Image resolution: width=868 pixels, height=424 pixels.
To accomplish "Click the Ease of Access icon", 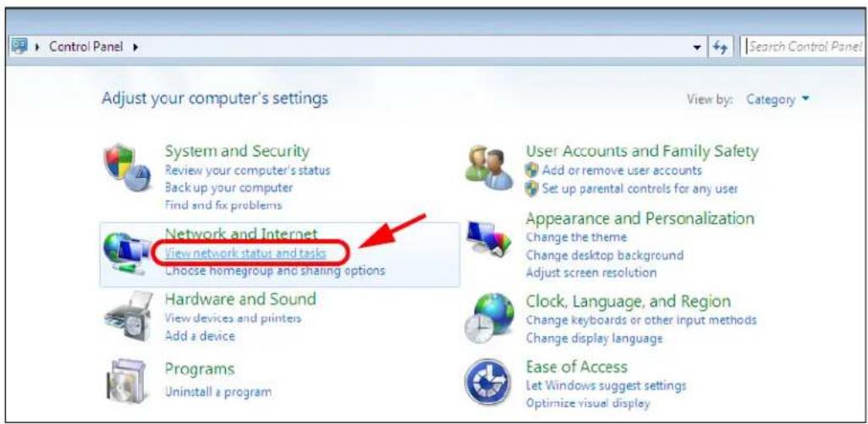I will pos(487,382).
